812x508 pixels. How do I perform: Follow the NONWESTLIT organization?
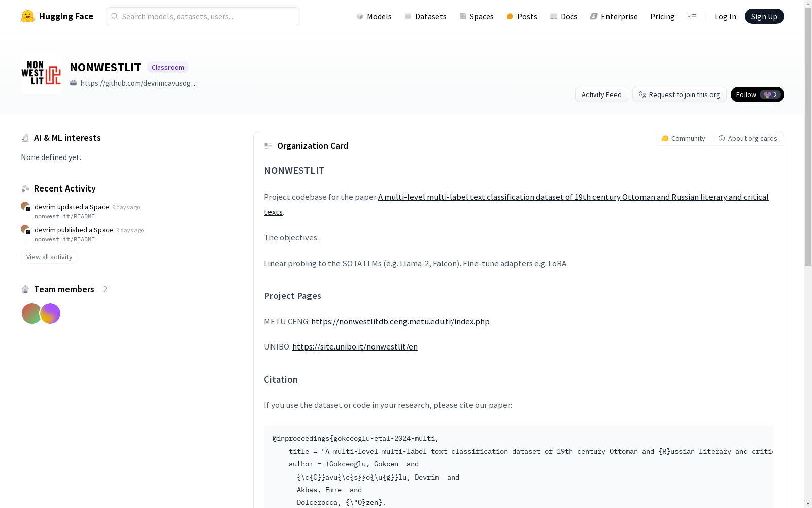click(x=757, y=94)
